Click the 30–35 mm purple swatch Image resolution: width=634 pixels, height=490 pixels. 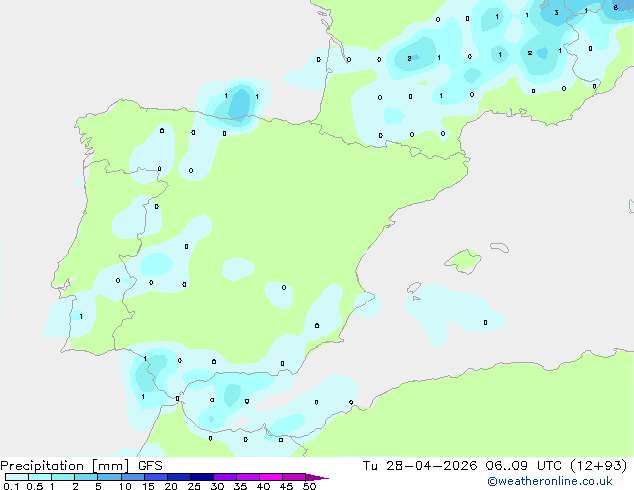[x=224, y=477]
